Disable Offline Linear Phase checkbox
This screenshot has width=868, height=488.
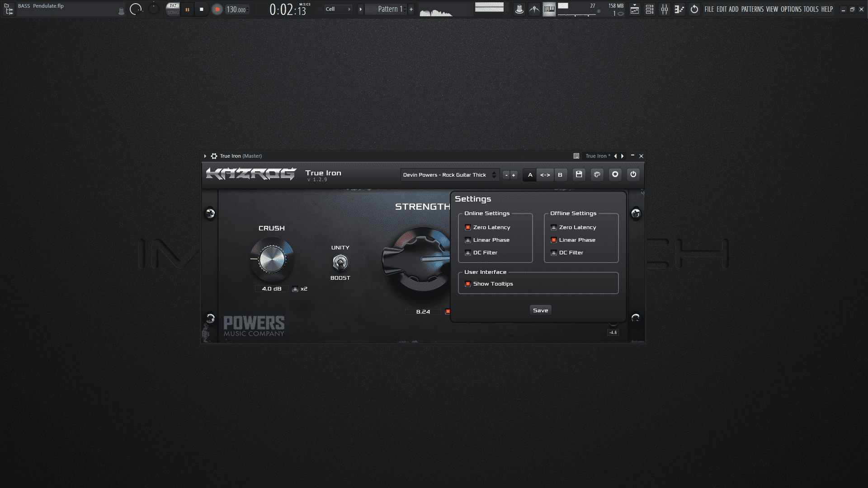pyautogui.click(x=554, y=240)
